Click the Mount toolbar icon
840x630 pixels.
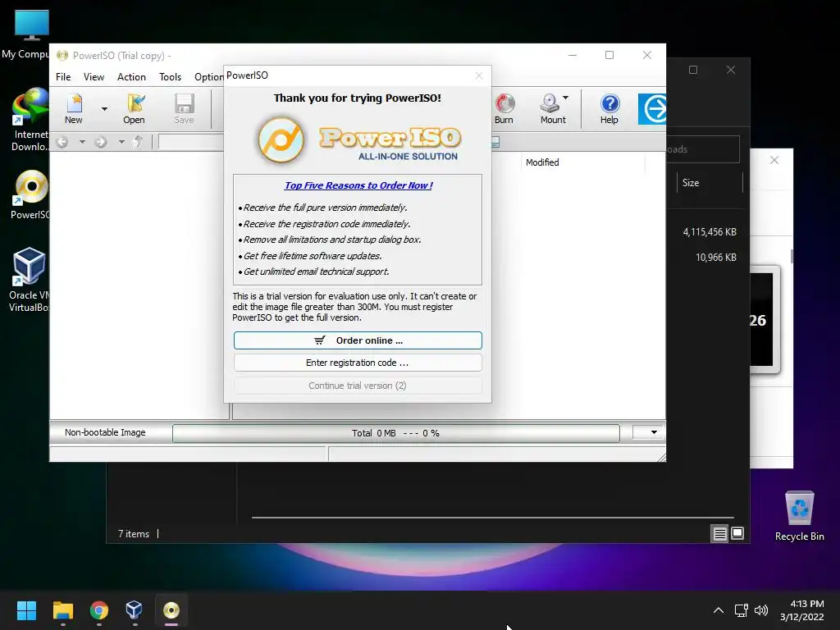552,109
